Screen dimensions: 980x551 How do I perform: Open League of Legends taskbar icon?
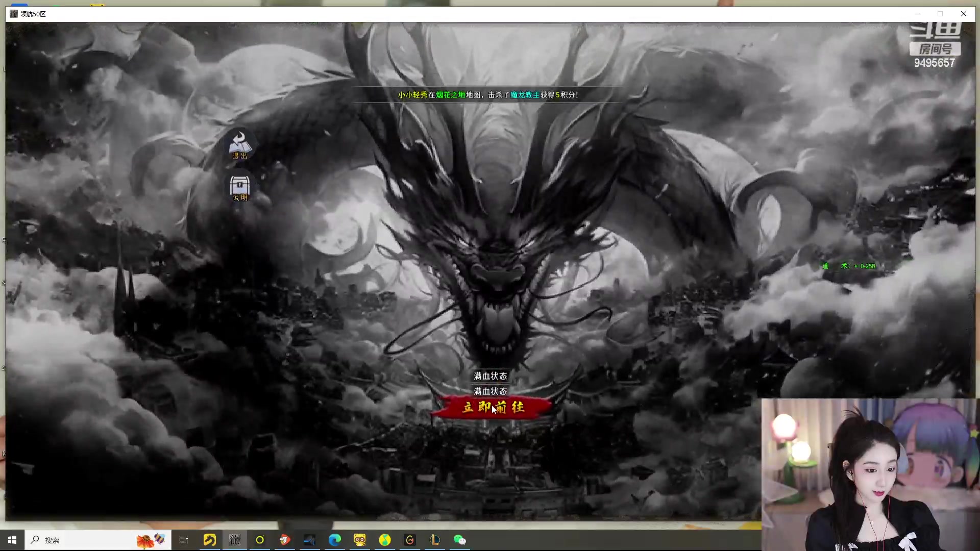click(x=434, y=540)
